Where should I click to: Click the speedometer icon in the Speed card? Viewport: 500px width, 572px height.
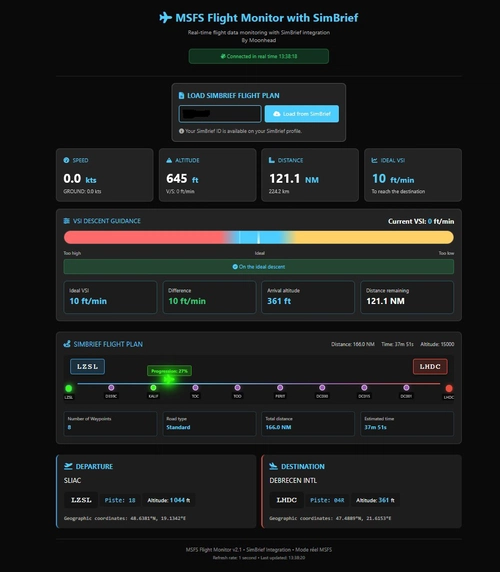pyautogui.click(x=66, y=160)
